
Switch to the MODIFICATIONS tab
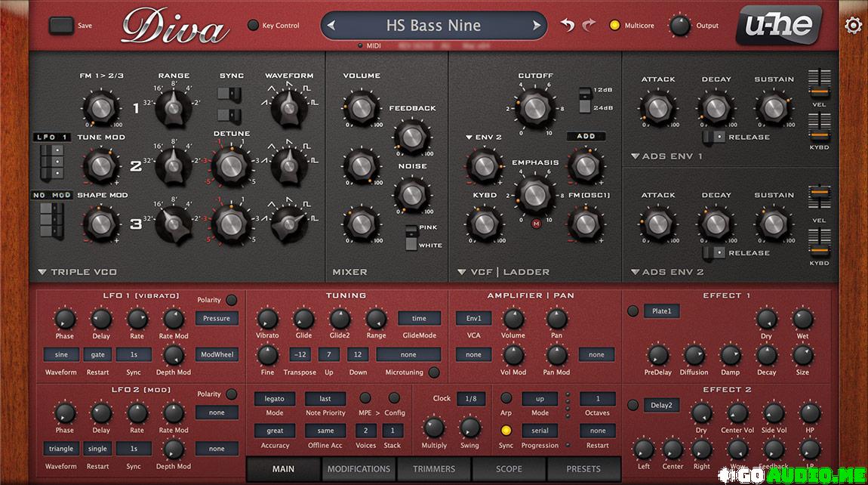click(359, 469)
